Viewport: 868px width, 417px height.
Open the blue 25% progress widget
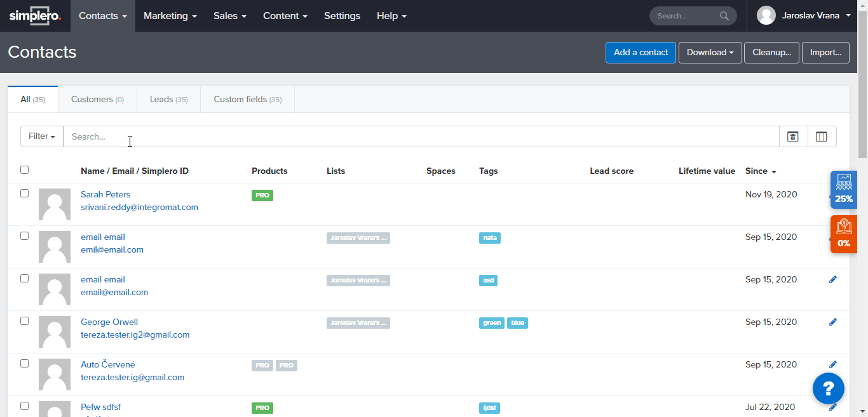click(x=844, y=190)
